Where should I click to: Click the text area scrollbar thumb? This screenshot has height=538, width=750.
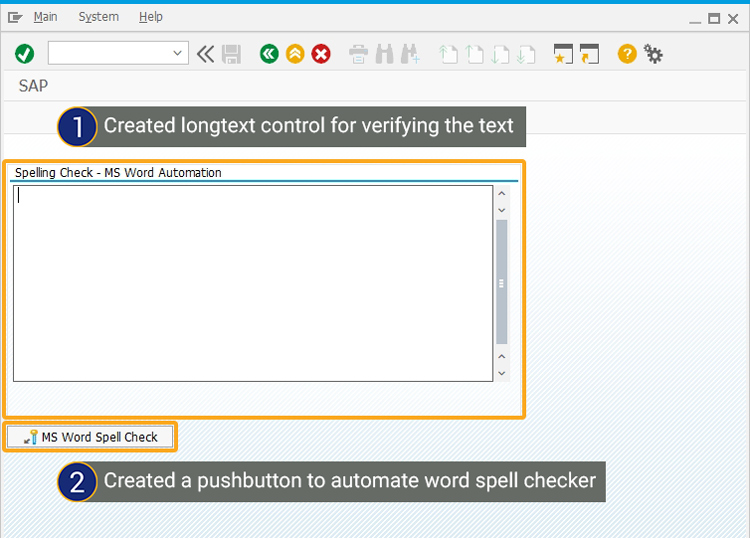[x=502, y=282]
